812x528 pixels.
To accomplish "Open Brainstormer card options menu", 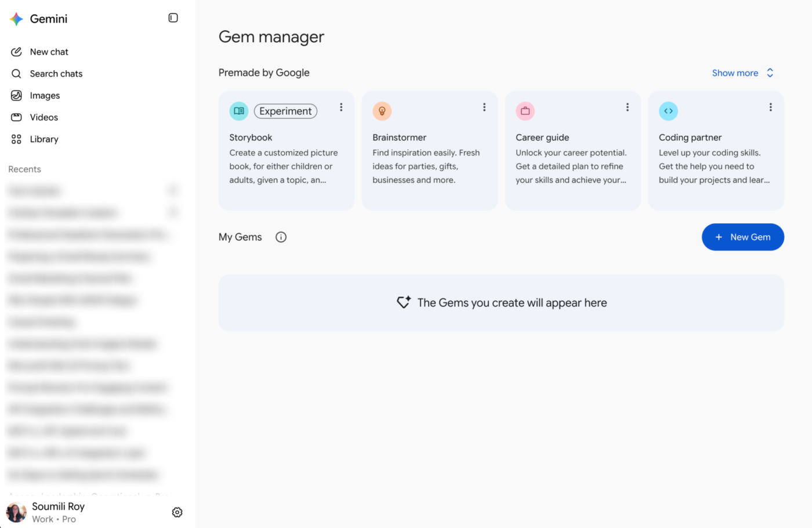I will (x=484, y=107).
